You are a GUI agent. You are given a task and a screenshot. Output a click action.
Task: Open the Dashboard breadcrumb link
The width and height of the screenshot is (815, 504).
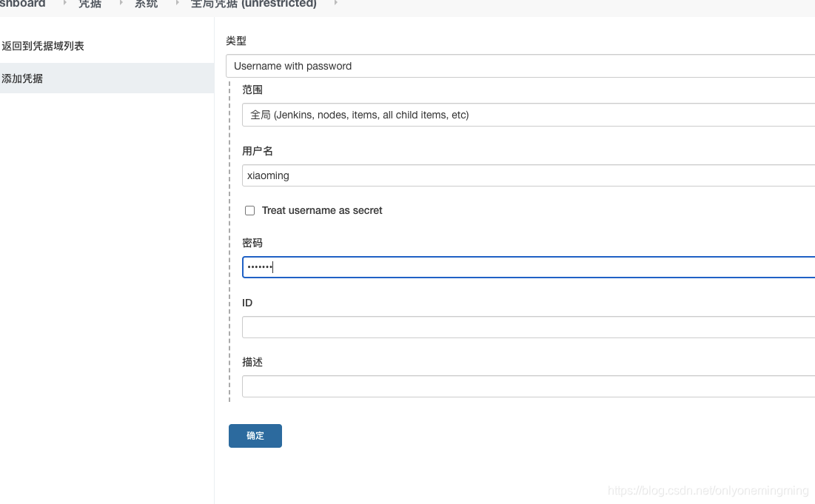[x=22, y=4]
